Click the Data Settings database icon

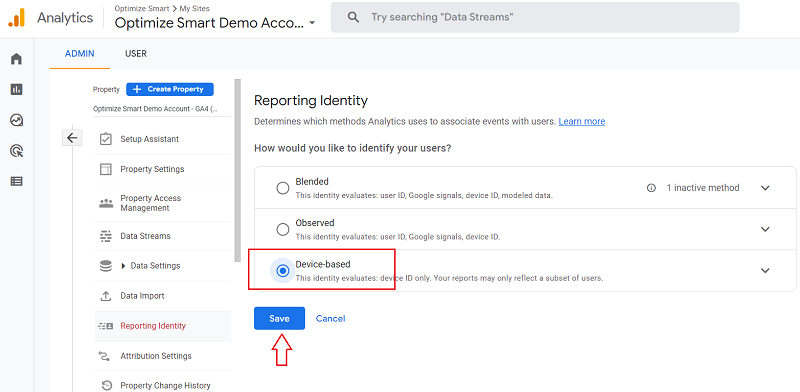[x=106, y=266]
